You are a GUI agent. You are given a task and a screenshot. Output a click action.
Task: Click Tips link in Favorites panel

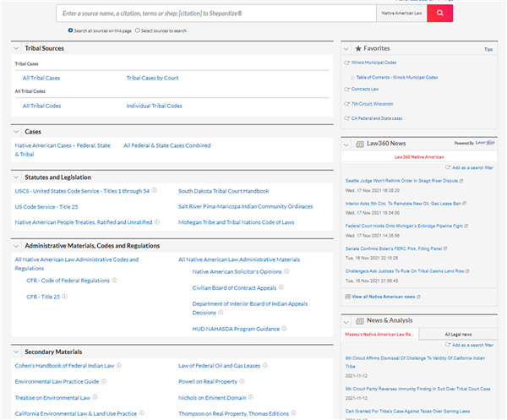pyautogui.click(x=488, y=49)
